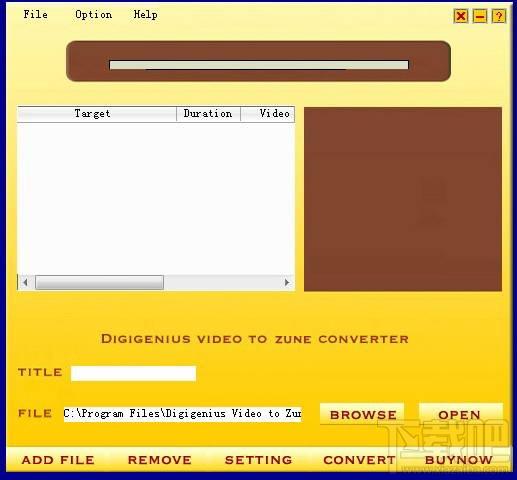Open the Help menu
Screen dimensions: 517x480
145,14
